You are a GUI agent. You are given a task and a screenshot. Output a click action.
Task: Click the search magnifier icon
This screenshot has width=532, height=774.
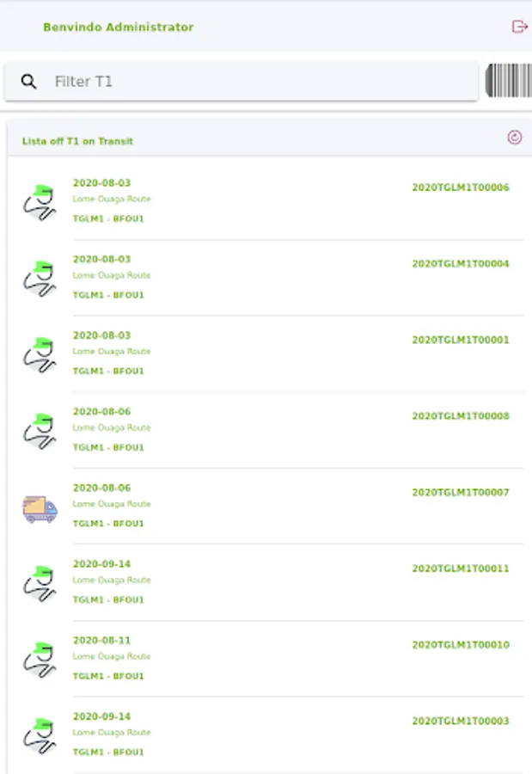click(29, 82)
